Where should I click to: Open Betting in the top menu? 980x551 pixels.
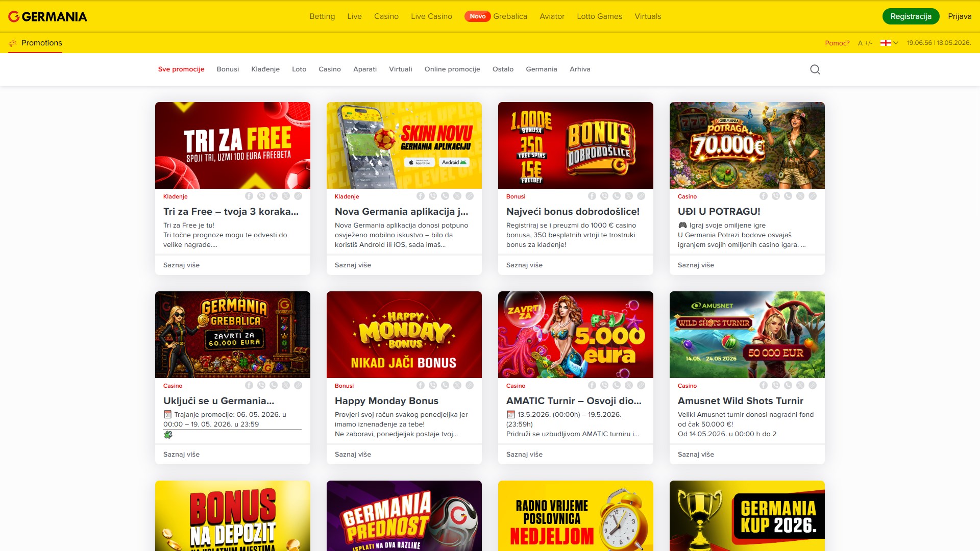point(322,16)
